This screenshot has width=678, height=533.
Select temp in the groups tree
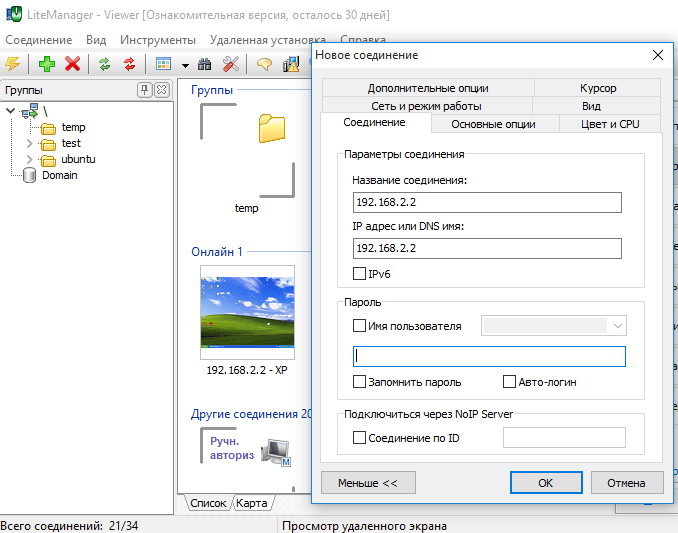click(x=74, y=127)
